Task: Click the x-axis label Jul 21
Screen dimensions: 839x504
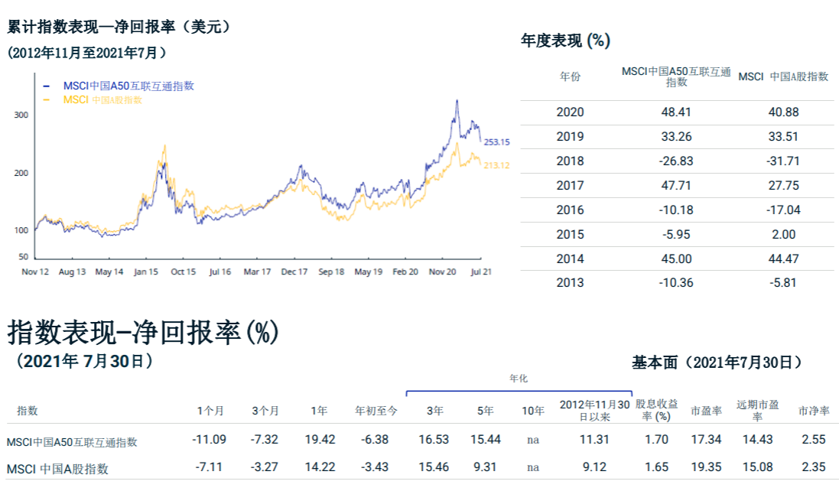Action: click(x=480, y=272)
